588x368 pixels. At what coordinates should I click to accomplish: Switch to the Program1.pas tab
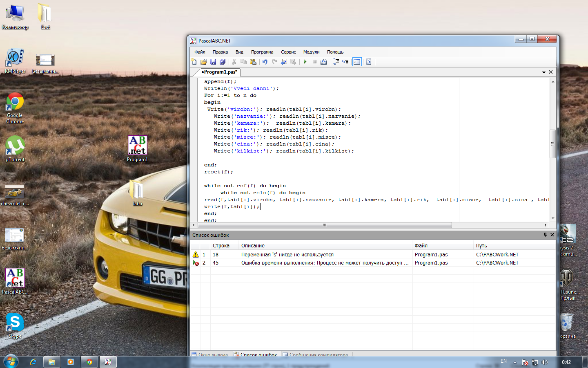click(219, 72)
